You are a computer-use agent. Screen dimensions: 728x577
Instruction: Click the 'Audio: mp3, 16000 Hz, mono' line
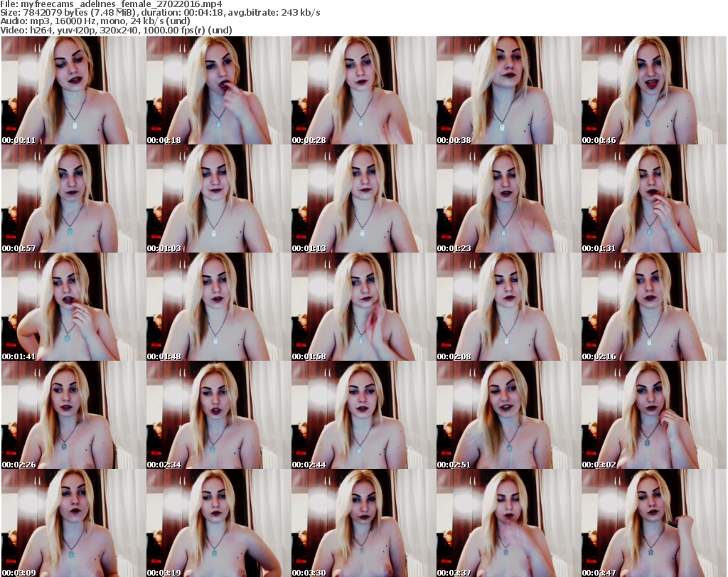click(x=95, y=21)
